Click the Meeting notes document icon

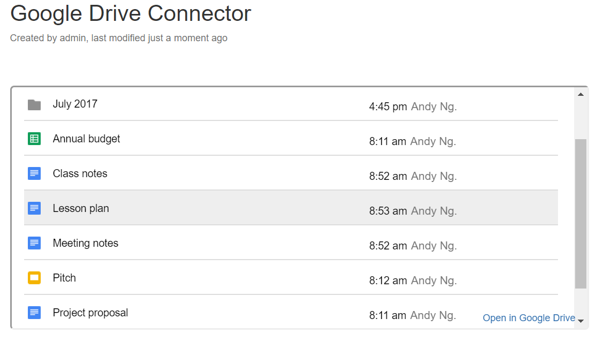34,243
